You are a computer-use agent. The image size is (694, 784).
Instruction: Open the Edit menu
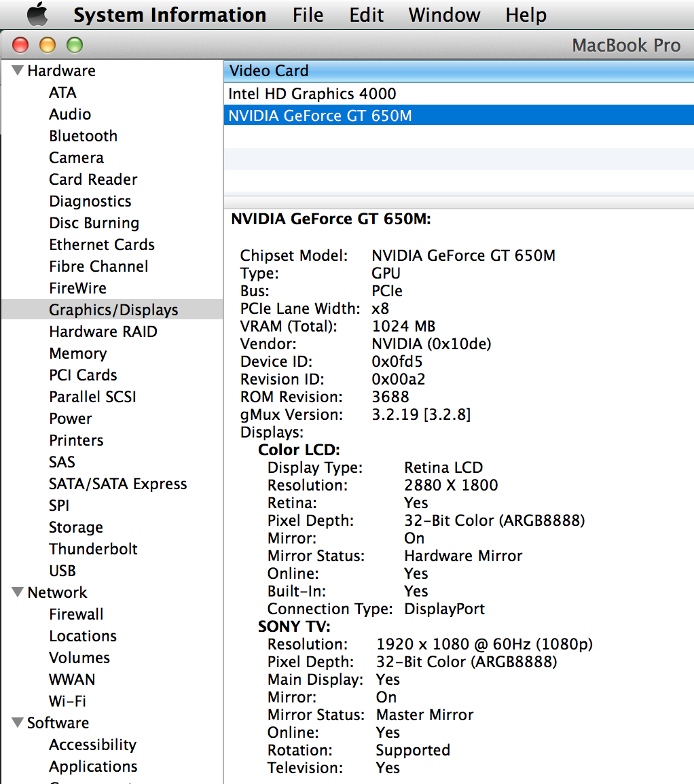(366, 15)
